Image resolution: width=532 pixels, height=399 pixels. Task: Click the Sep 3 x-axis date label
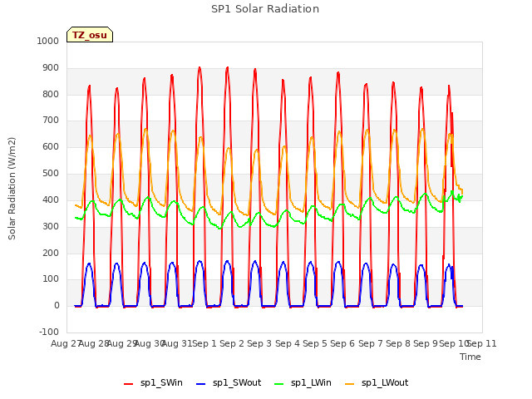pos(259,343)
